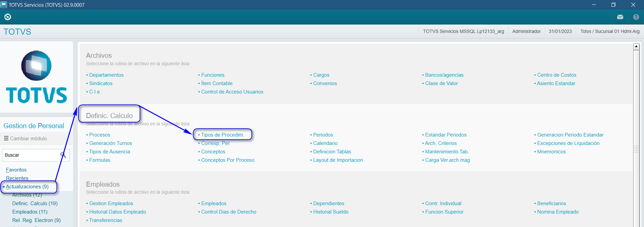644x227 pixels.
Task: Open Control de Acceso Usuarios
Action: point(232,92)
